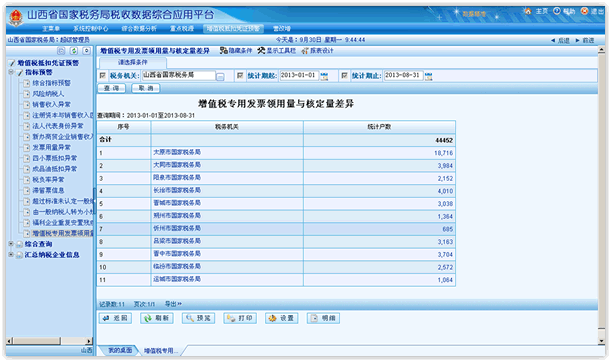Screen dimensions: 611x362
Task: Click folder icon beside 综合查询
Action: [x=19, y=244]
